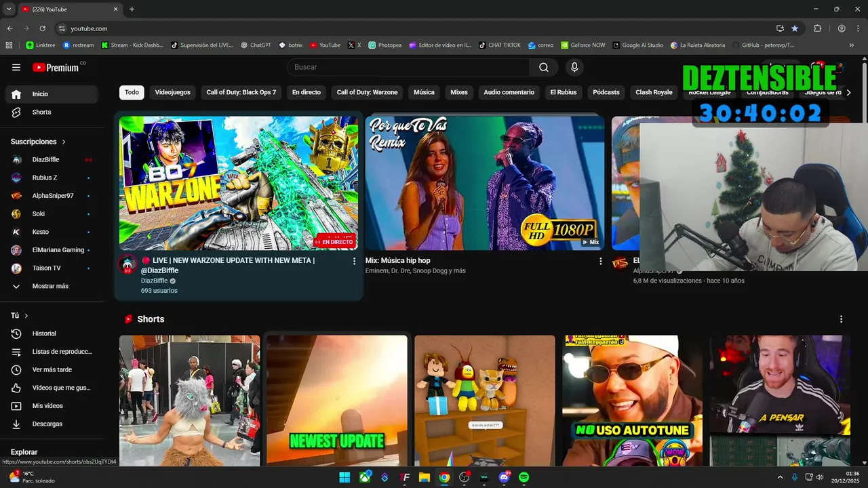
Task: Select the Mixes filter chip
Action: tap(459, 92)
